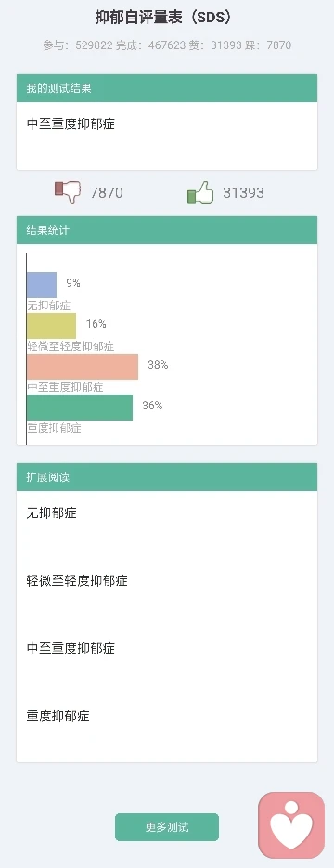Click the 更多测试 button
Image resolution: width=334 pixels, height=868 pixels.
pyautogui.click(x=167, y=827)
